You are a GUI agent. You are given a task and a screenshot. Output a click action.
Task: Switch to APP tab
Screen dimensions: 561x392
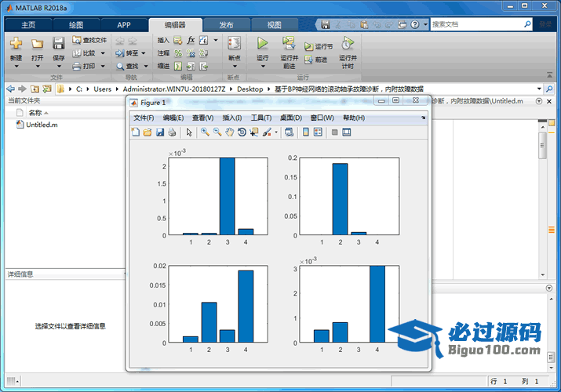click(124, 25)
